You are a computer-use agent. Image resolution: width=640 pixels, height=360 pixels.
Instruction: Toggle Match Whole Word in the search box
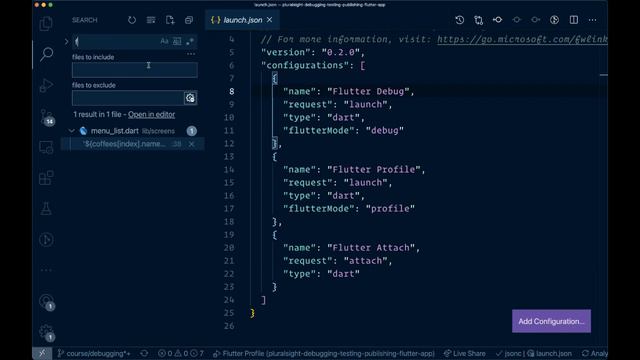(177, 41)
